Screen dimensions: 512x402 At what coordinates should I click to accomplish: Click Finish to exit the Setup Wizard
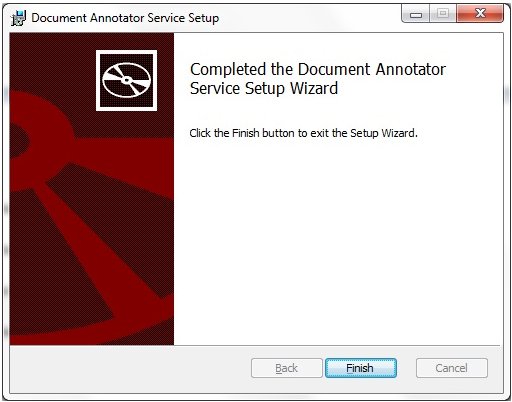pos(361,368)
